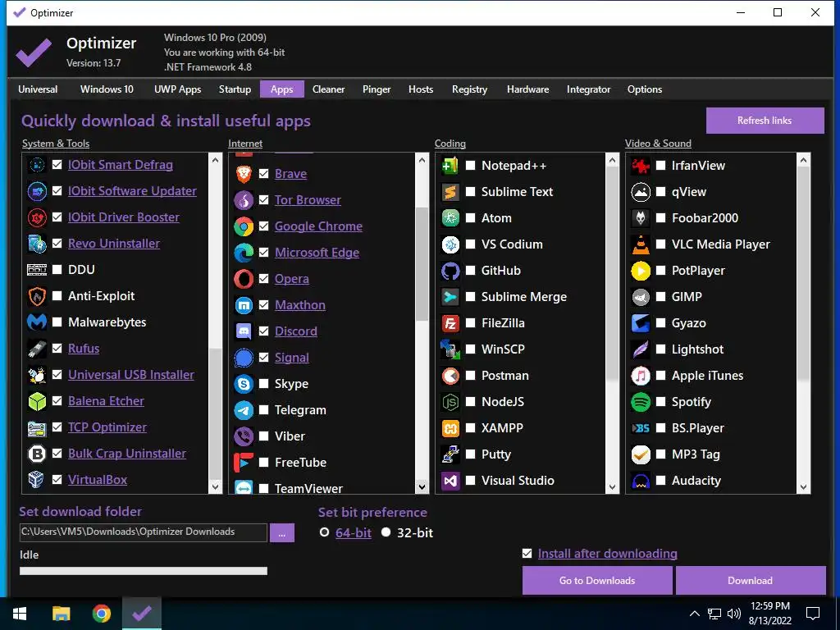This screenshot has height=630, width=840.
Task: Click the Go to Downloads button
Action: coord(597,581)
